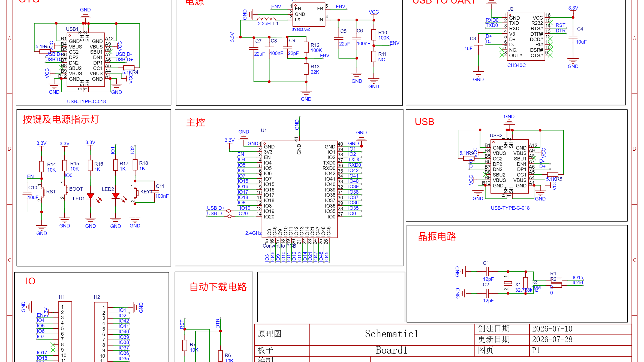The image size is (644, 362).
Task: Select capacitor C4 10uF
Action: coord(573,37)
